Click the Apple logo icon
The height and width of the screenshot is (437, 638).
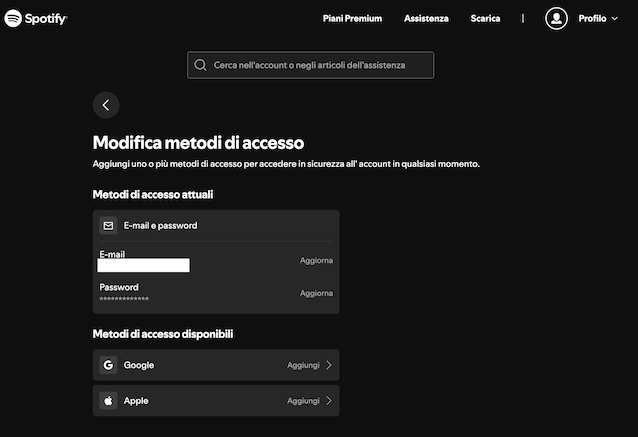coord(108,401)
